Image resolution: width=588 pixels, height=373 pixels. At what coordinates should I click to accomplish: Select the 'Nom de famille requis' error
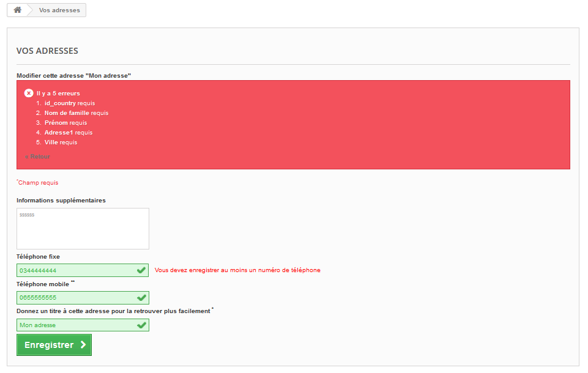point(76,113)
